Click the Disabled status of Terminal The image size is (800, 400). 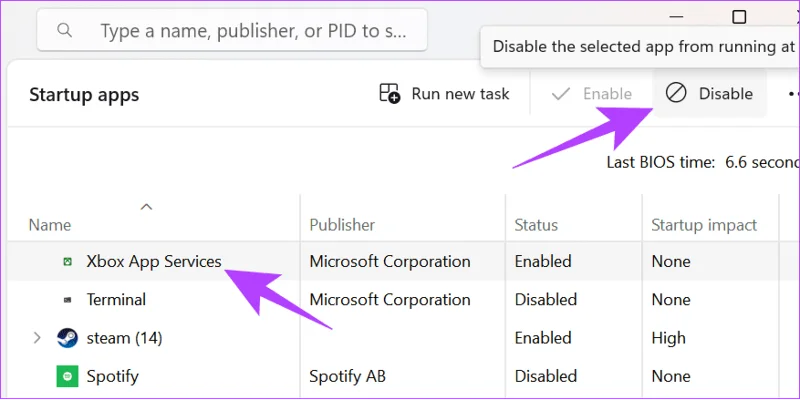(x=546, y=299)
